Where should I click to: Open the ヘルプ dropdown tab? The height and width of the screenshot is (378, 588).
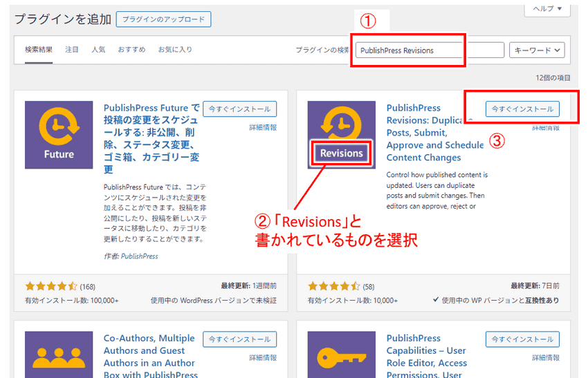pos(547,10)
